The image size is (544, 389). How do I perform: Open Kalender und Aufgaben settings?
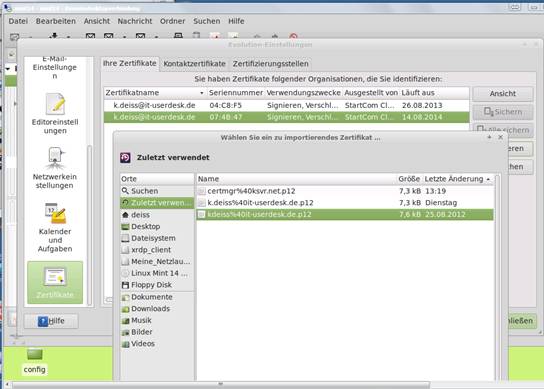[x=55, y=227]
